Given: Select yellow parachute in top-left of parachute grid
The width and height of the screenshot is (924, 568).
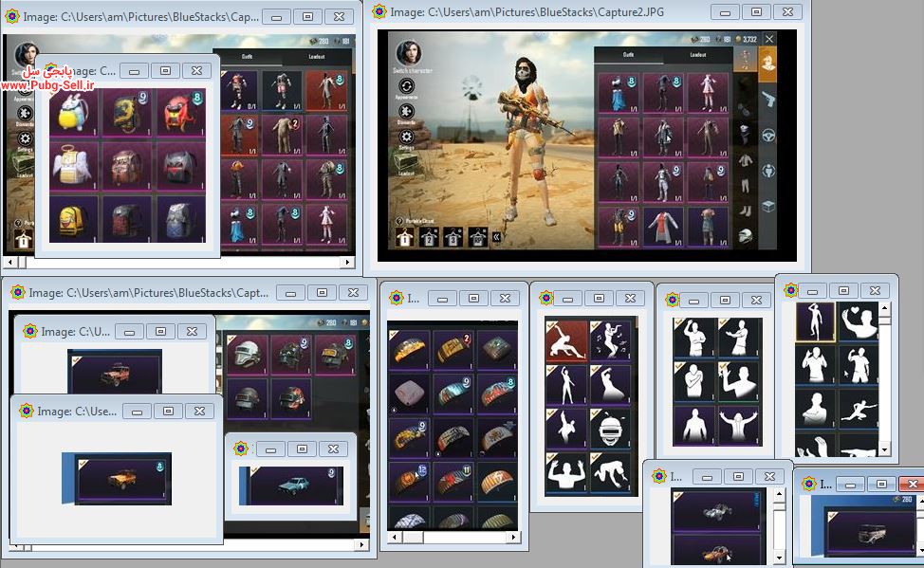Looking at the screenshot, I should (x=408, y=349).
